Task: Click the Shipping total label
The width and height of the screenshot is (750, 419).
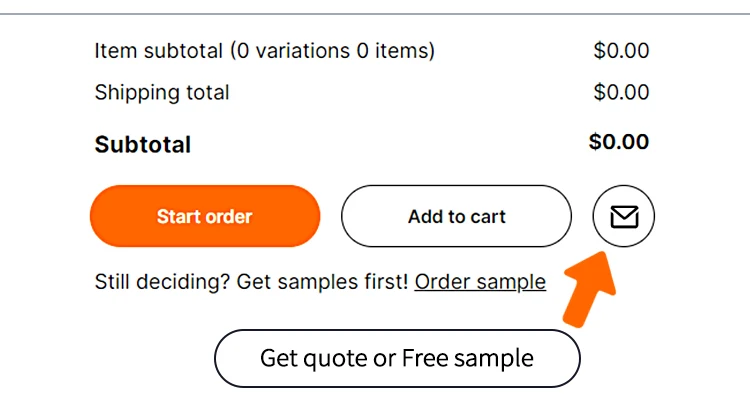Action: coord(162,93)
